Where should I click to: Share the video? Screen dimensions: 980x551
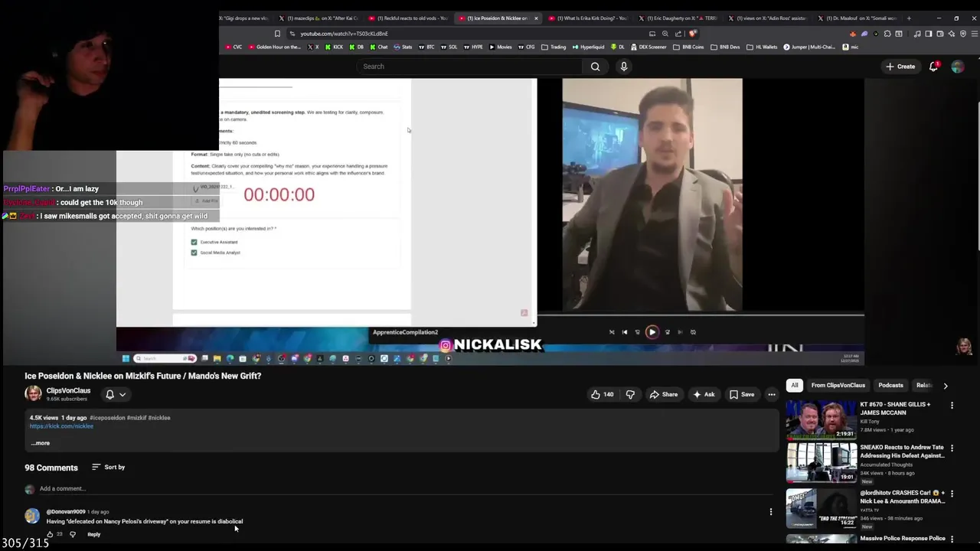pos(663,395)
